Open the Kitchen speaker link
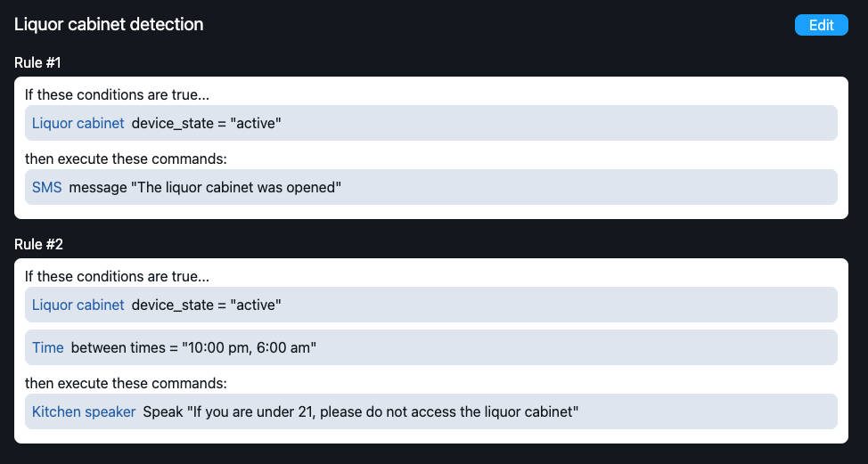Viewport: 868px width, 464px height. (x=84, y=411)
